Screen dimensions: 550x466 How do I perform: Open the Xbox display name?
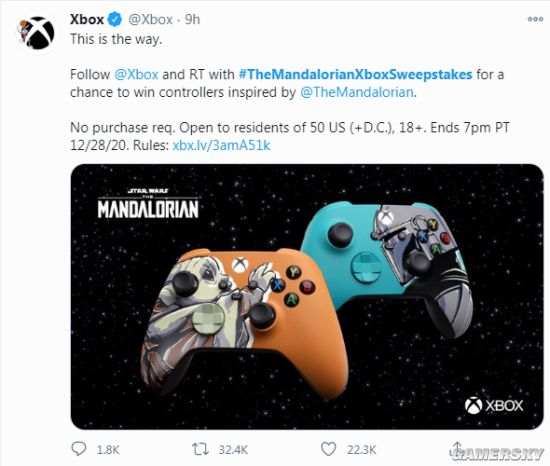87,19
